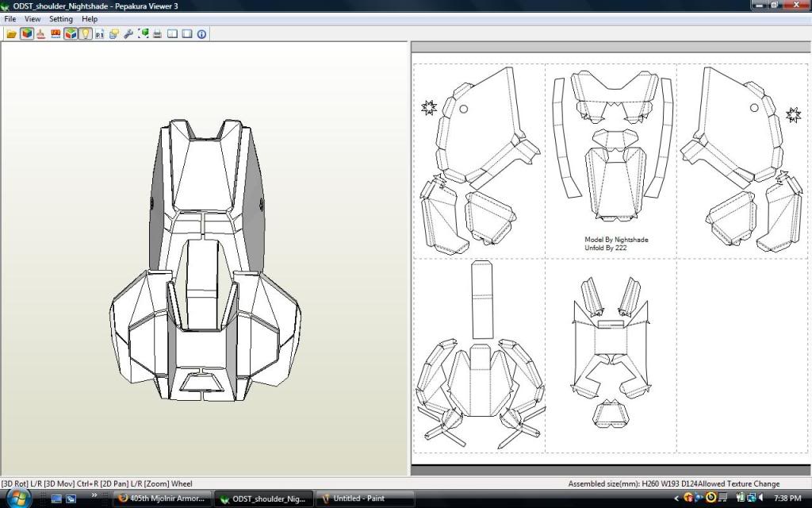Click the split two-pane layout icon
This screenshot has width=812, height=508.
tap(172, 33)
